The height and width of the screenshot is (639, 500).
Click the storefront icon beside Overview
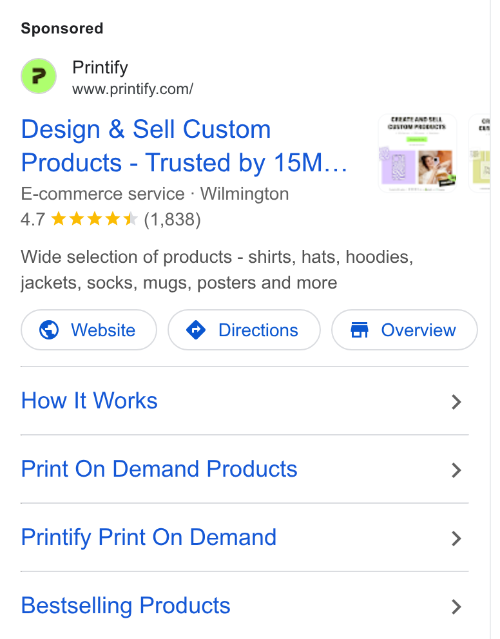pos(359,330)
